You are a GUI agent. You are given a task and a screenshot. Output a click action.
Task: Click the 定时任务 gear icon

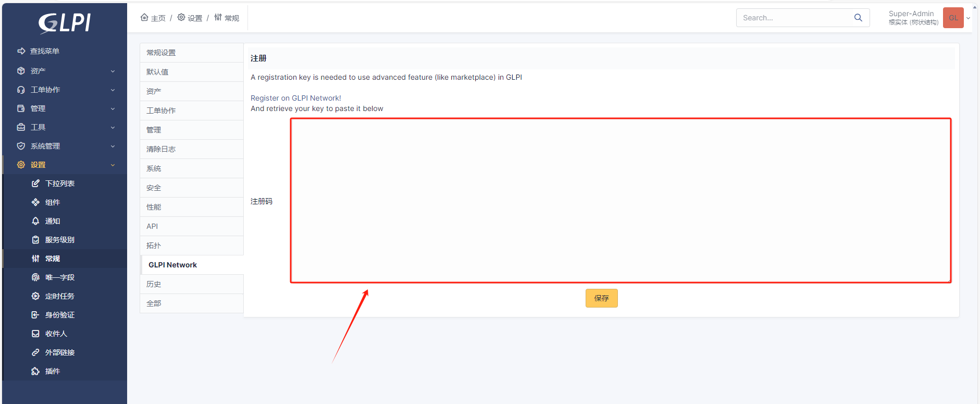click(35, 296)
